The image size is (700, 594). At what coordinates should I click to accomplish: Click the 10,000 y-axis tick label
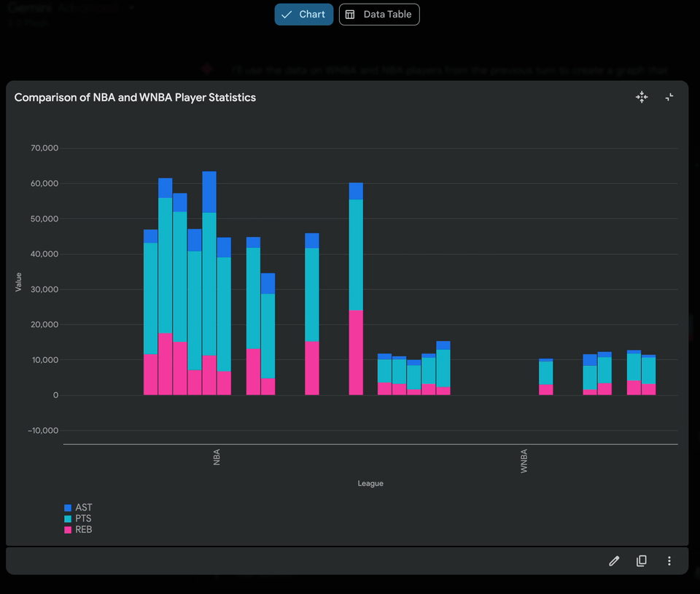click(x=44, y=360)
